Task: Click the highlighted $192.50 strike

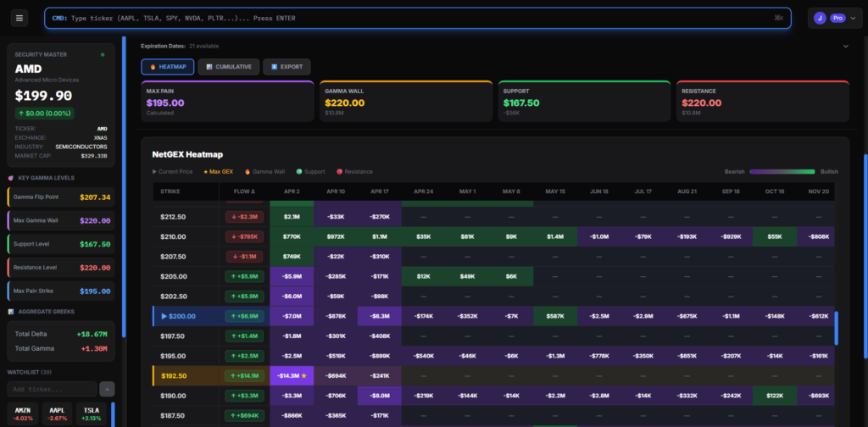Action: click(174, 375)
